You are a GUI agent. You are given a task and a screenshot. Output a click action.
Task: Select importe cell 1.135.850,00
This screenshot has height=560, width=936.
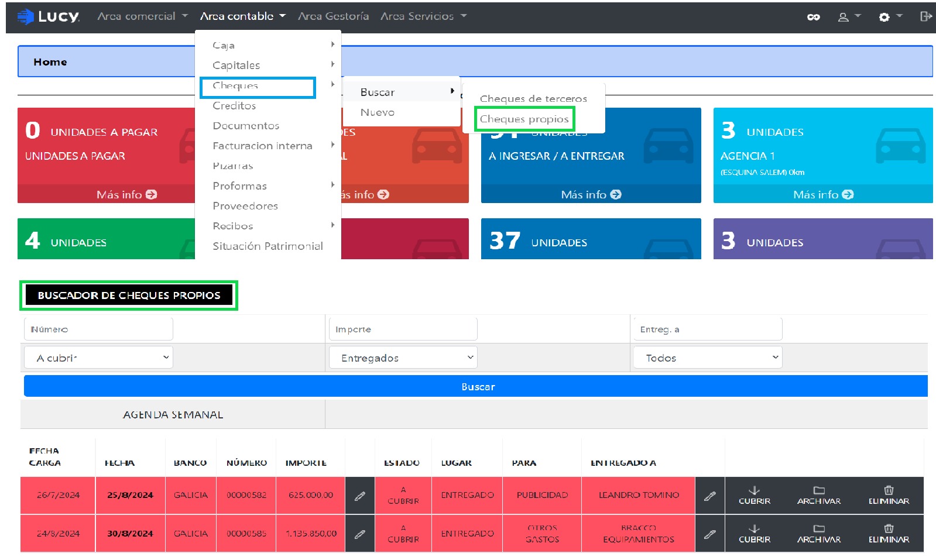tap(311, 534)
